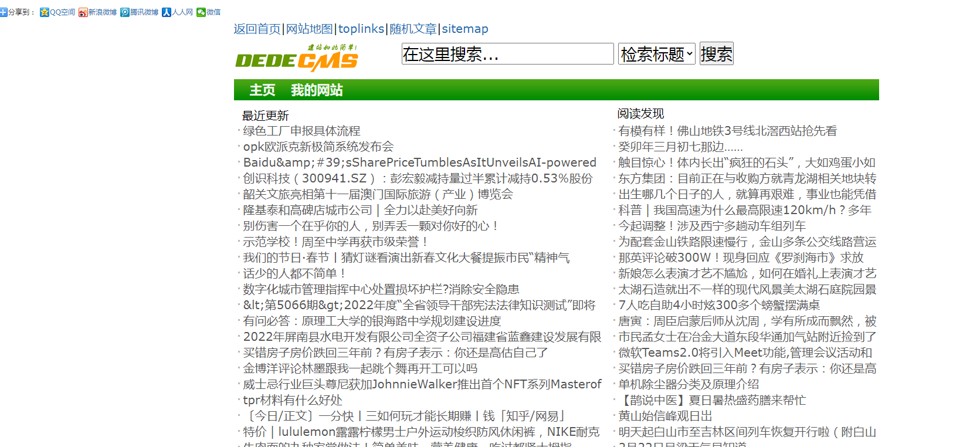
Task: Open the 随机文章 link
Action: (x=413, y=29)
